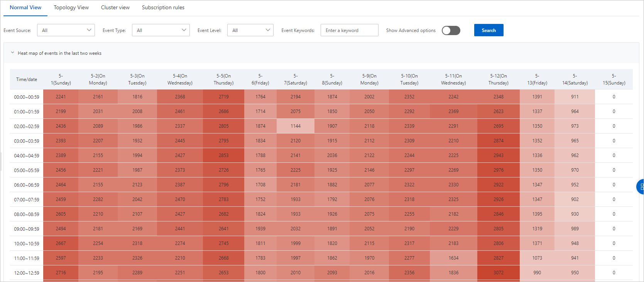Select the heat map cell with 1939
This screenshot has height=282, width=644.
click(x=260, y=229)
